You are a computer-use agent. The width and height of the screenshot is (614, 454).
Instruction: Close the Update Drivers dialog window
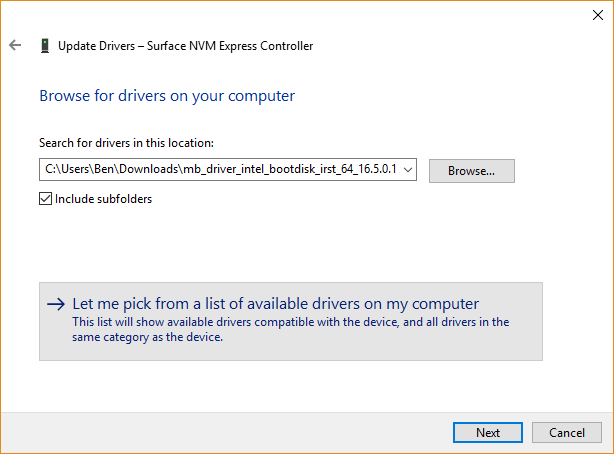[597, 13]
